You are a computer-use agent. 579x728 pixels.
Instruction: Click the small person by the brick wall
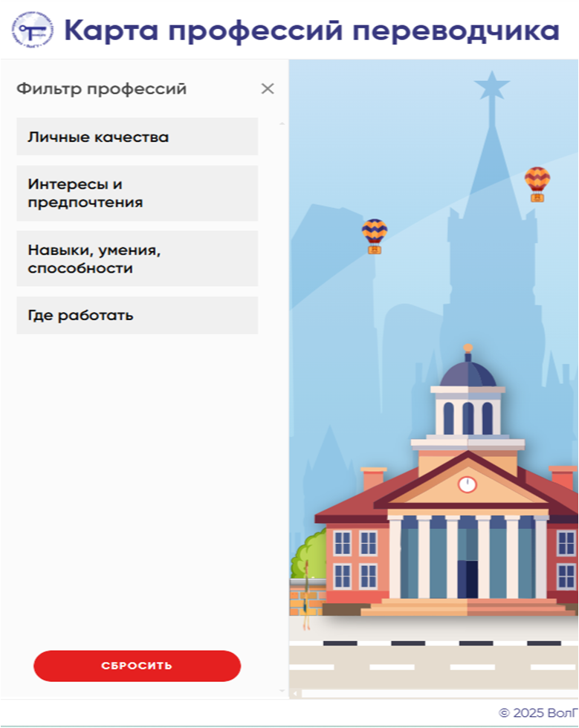pos(306,596)
